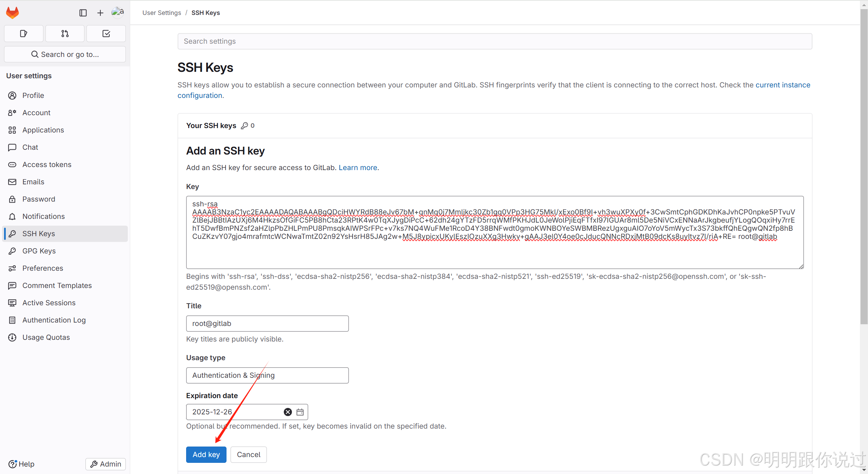The width and height of the screenshot is (868, 474).
Task: Open Profile settings
Action: tap(65, 96)
